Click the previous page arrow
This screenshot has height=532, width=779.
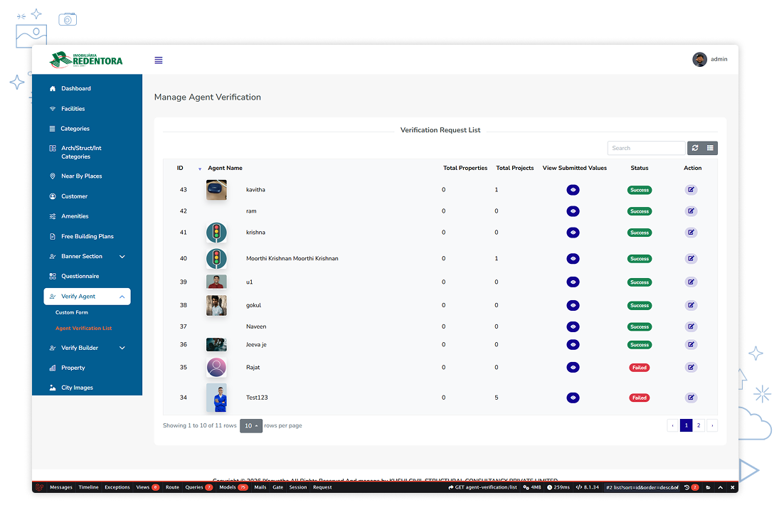pyautogui.click(x=673, y=425)
